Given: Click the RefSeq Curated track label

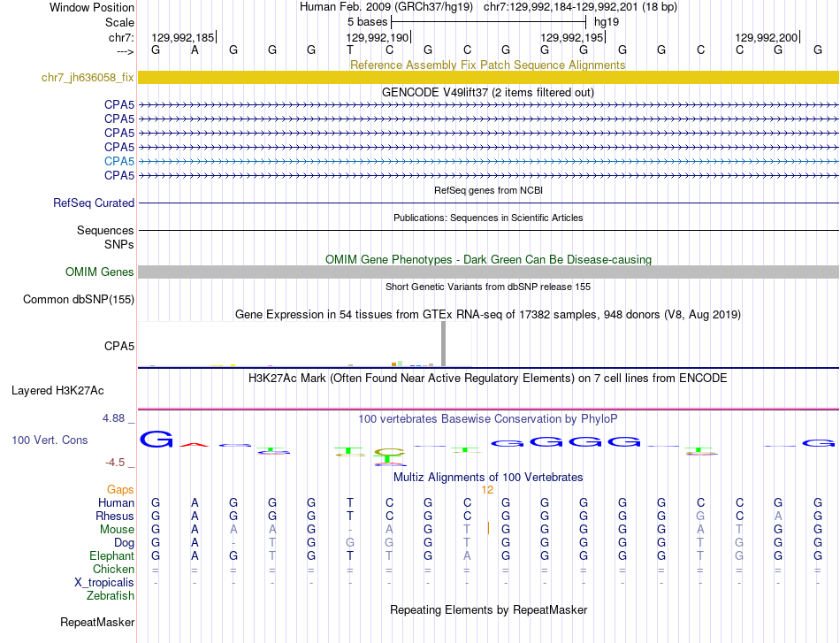Looking at the screenshot, I should tap(94, 203).
